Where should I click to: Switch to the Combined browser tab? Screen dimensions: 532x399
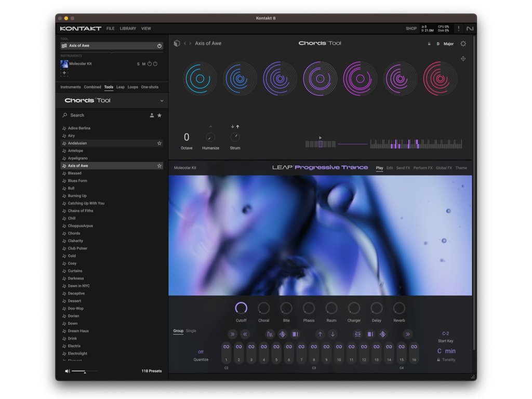(92, 87)
